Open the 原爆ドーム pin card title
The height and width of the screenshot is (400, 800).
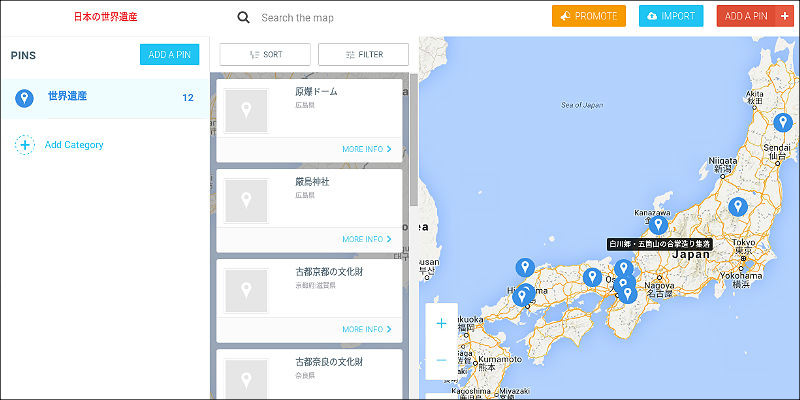point(316,92)
